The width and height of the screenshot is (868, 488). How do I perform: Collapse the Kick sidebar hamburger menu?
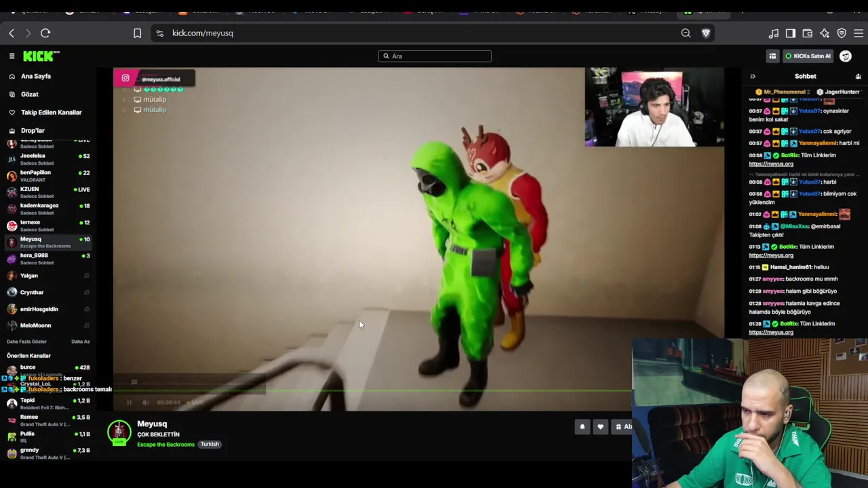pos(12,56)
